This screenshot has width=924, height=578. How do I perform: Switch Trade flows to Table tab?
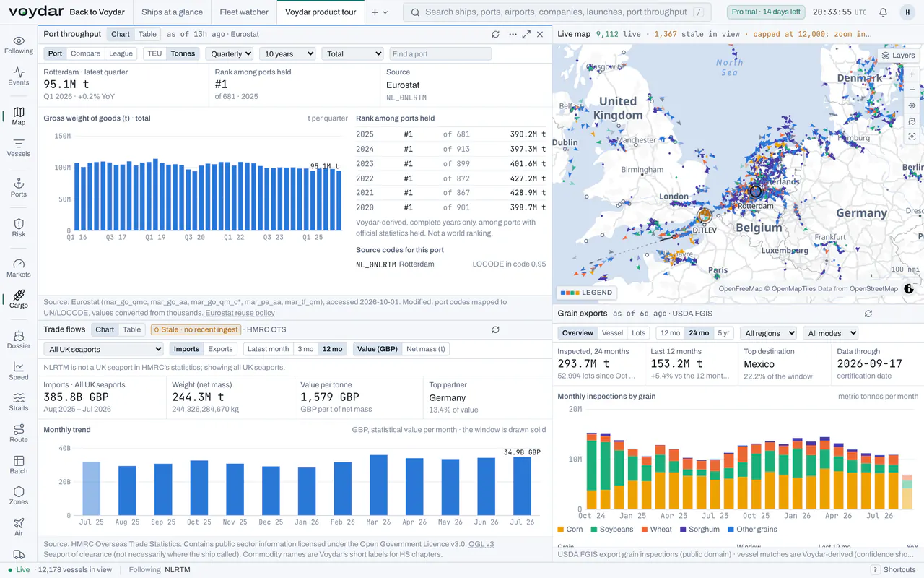pos(131,329)
